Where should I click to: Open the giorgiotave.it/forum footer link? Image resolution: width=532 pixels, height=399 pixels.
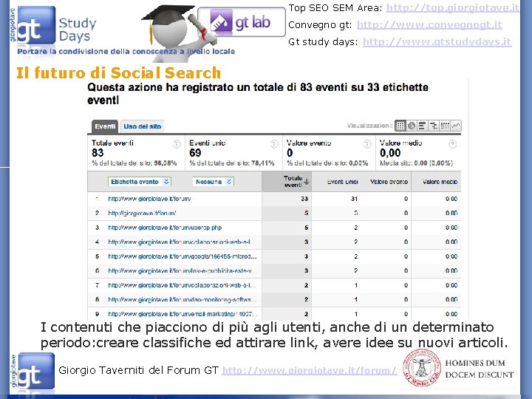pyautogui.click(x=309, y=370)
